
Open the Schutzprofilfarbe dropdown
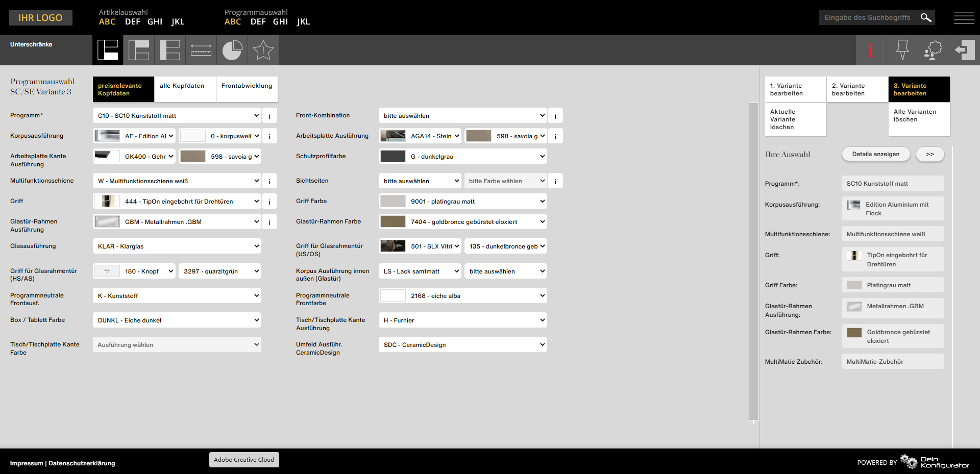point(463,157)
